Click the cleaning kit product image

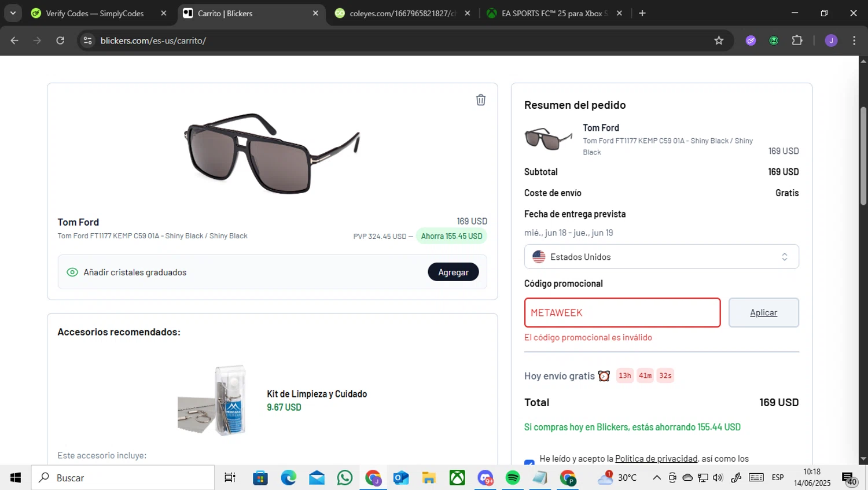click(213, 400)
